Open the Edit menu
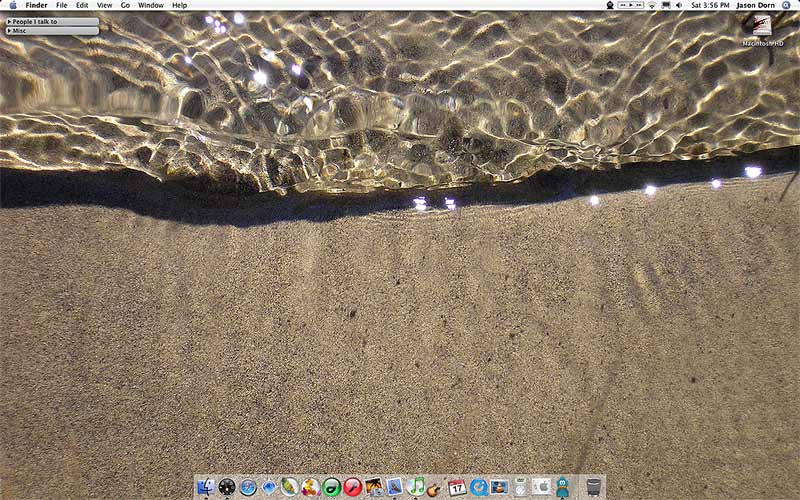 click(x=82, y=5)
